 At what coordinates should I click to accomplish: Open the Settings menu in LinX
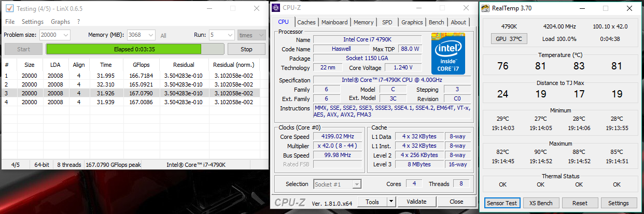pyautogui.click(x=33, y=22)
